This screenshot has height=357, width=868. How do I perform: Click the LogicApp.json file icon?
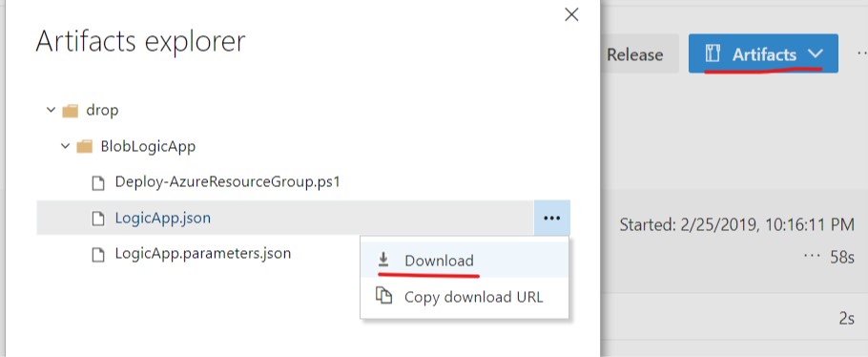(x=98, y=219)
